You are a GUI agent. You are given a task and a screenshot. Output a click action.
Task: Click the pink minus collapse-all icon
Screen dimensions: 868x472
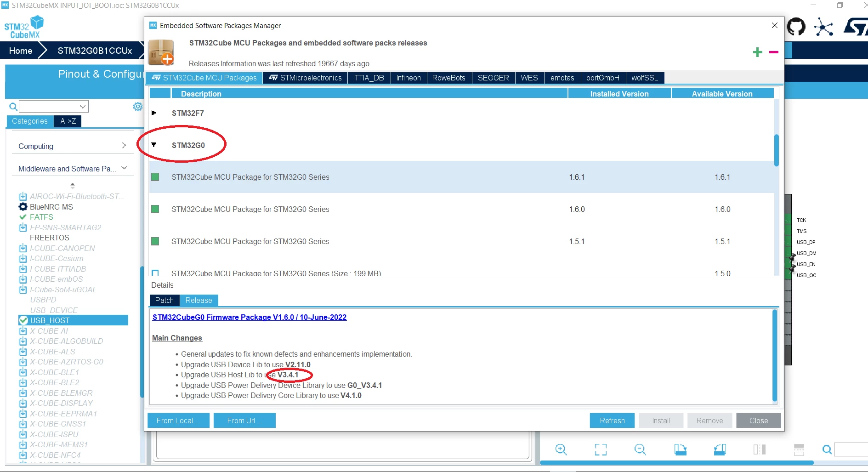point(774,52)
